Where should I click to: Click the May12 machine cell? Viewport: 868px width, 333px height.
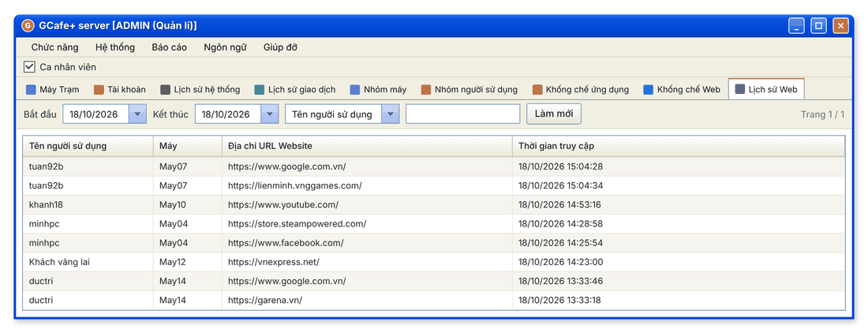(x=188, y=262)
